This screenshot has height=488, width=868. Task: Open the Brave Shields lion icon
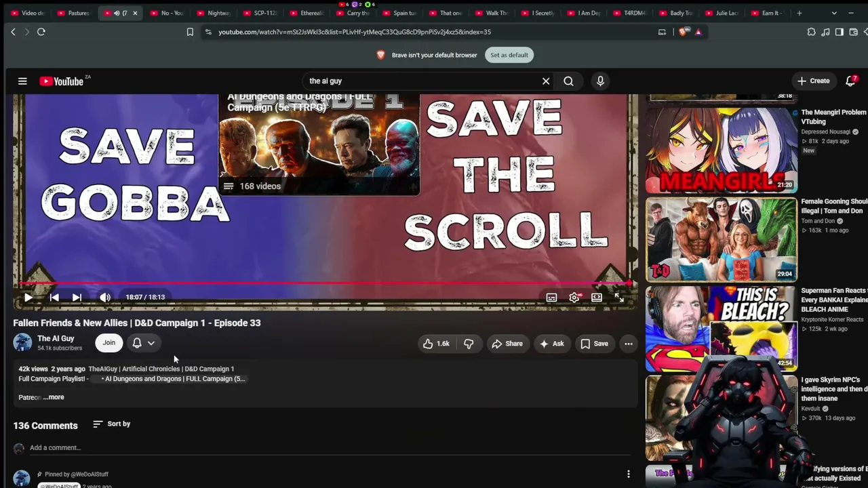pos(684,32)
